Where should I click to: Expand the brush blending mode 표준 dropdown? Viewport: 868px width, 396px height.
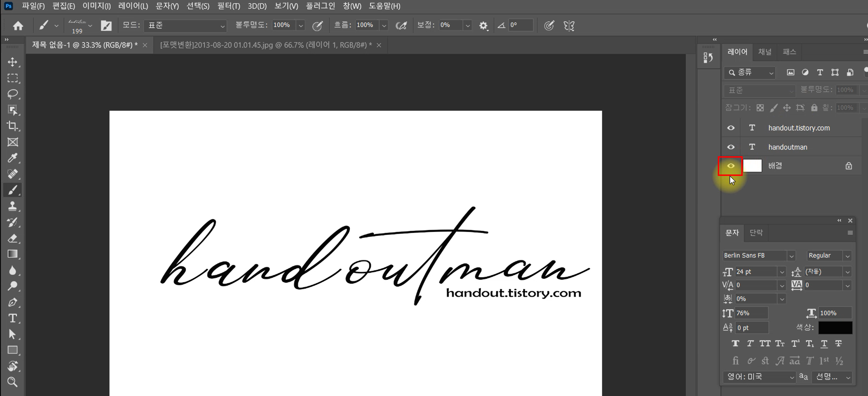tap(186, 25)
